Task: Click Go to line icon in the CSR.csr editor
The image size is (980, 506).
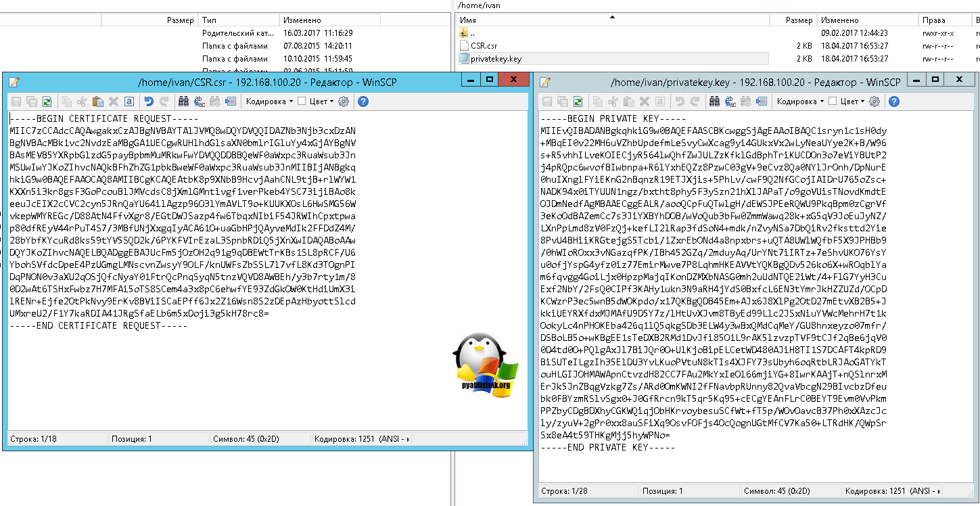Action: click(x=231, y=101)
